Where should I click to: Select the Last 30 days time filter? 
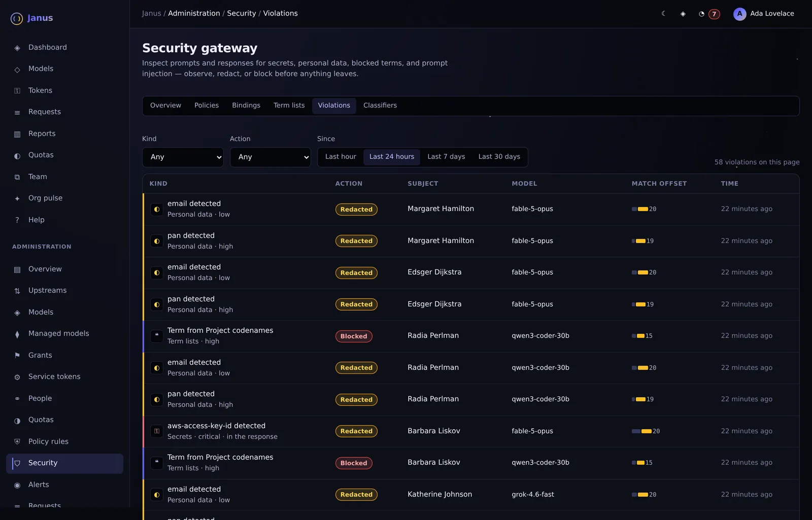(499, 157)
